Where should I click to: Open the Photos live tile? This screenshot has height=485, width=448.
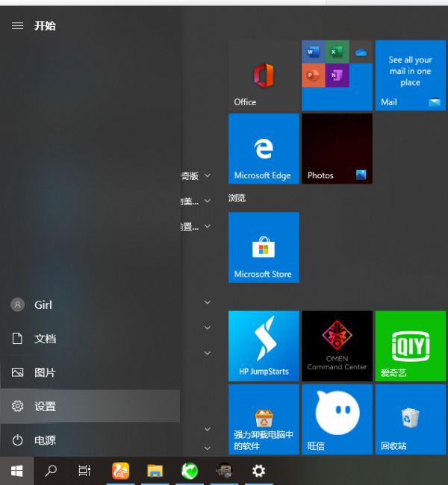pyautogui.click(x=337, y=148)
